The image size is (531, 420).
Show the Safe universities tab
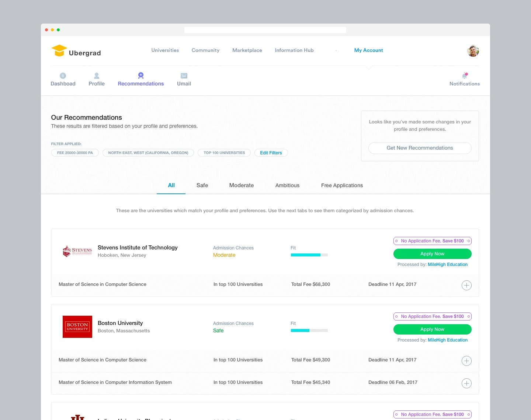(202, 185)
